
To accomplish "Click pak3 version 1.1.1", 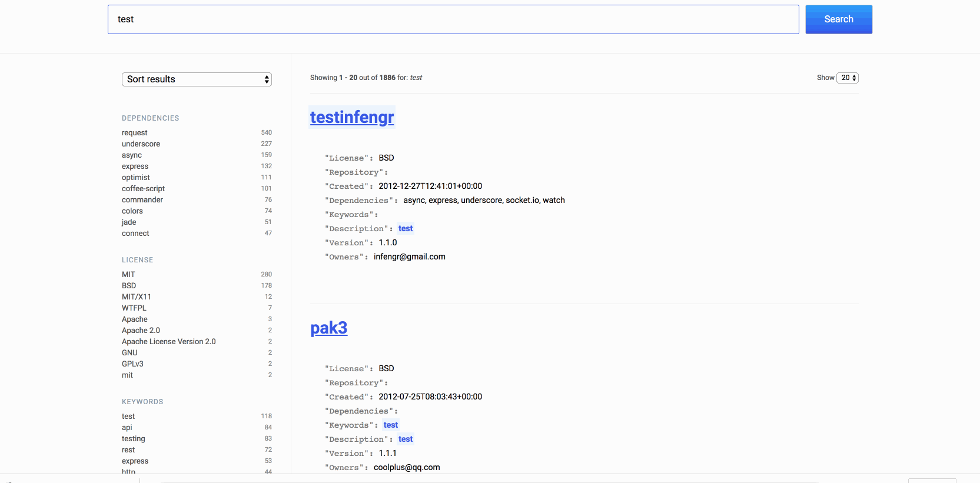I will tap(388, 453).
